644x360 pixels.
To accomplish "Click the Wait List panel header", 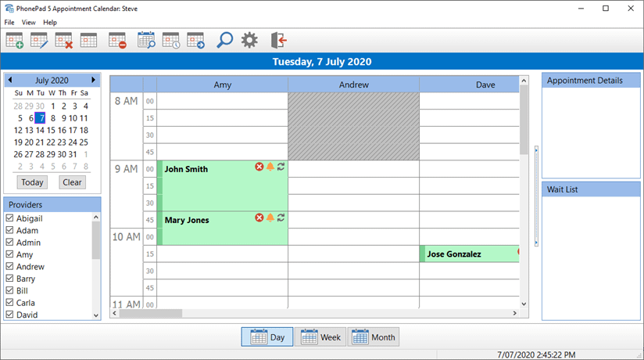I will (591, 189).
